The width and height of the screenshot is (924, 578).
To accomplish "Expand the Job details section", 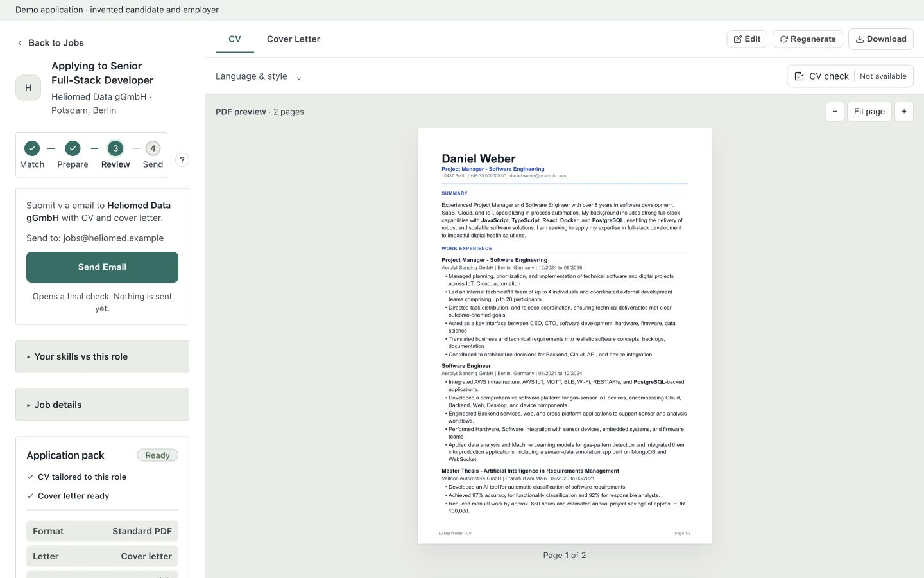I will (x=102, y=405).
